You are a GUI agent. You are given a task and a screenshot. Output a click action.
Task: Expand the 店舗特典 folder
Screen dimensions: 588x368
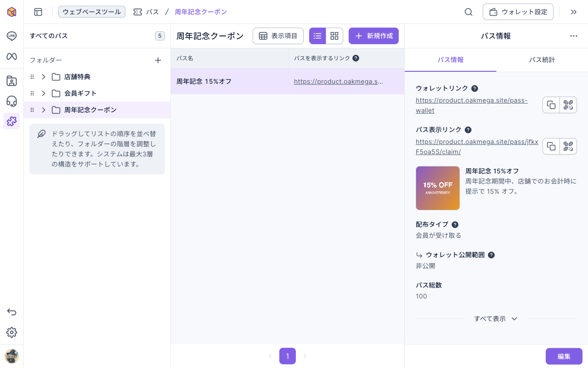(44, 77)
